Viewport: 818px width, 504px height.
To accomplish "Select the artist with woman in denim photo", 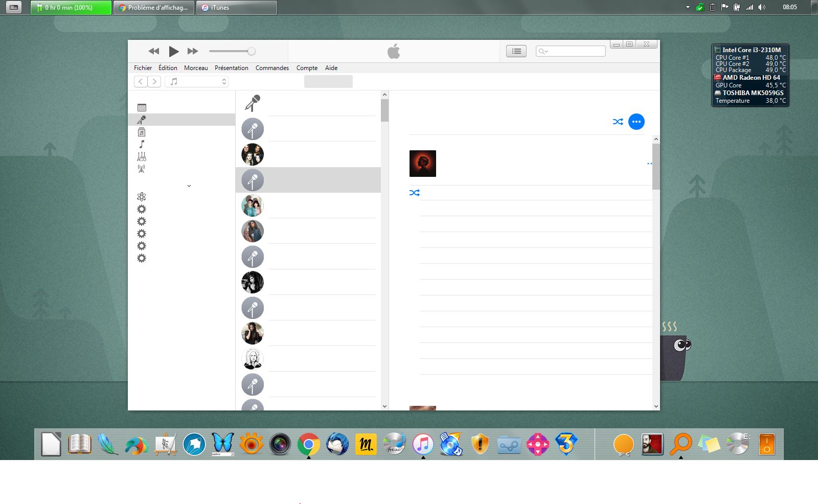I will [253, 231].
